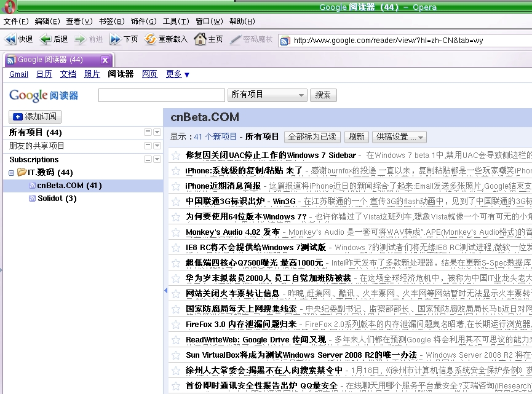Viewport: 532px width, 394px height.
Task: Open the 帮助(H) menu
Action: pyautogui.click(x=242, y=22)
